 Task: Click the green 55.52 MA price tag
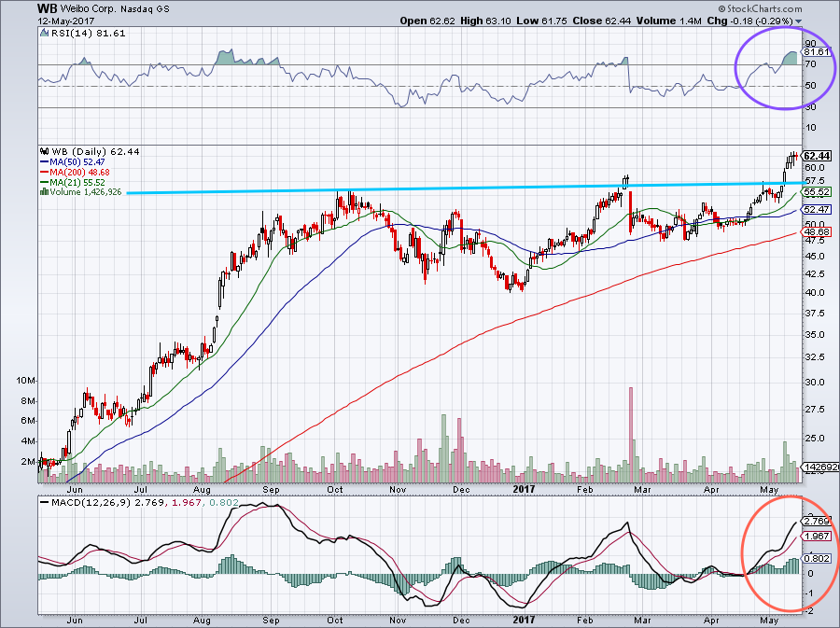(x=818, y=191)
